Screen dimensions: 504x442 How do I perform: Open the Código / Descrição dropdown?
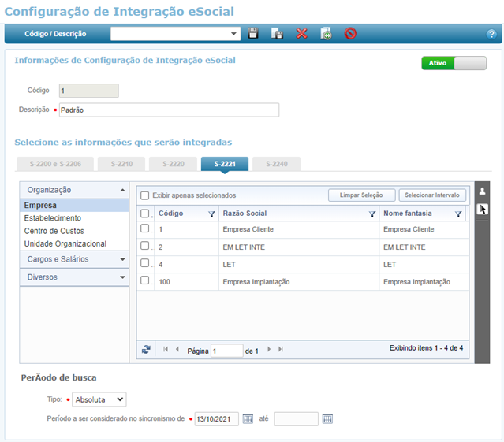(234, 34)
